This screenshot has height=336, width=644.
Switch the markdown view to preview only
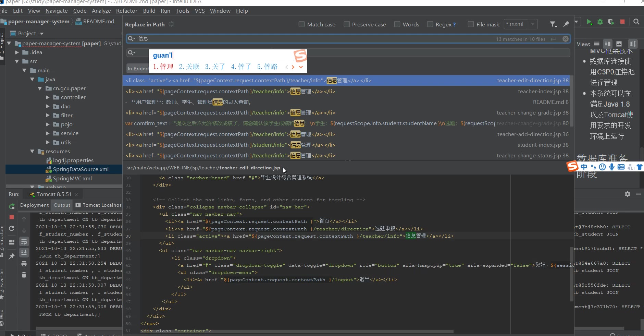click(x=619, y=44)
